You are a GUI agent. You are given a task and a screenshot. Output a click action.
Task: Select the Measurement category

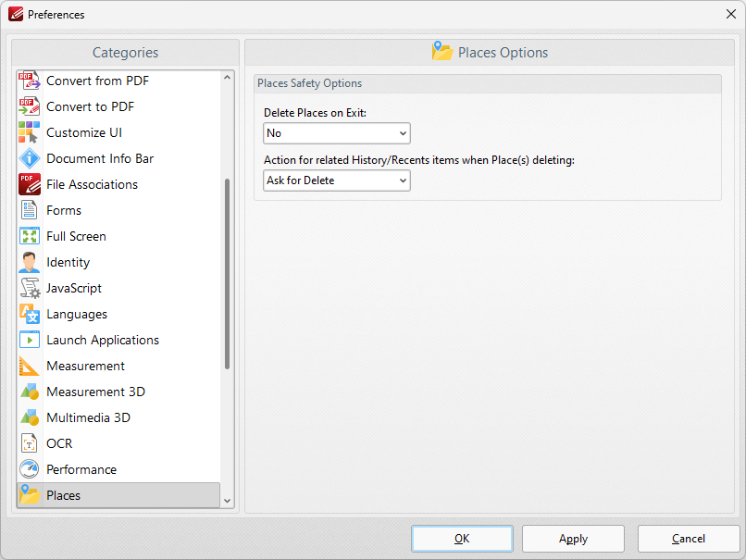pyautogui.click(x=118, y=366)
